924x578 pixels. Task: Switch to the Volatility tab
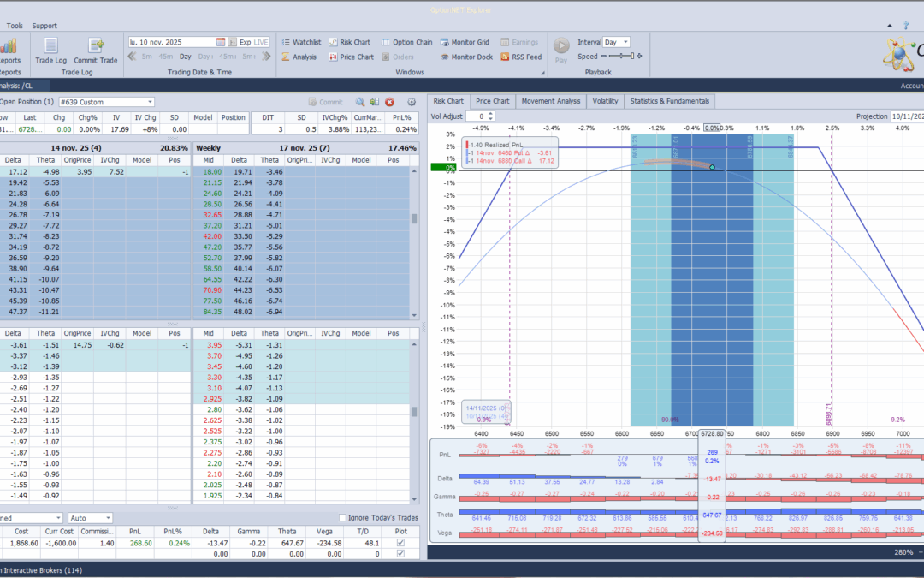point(605,101)
